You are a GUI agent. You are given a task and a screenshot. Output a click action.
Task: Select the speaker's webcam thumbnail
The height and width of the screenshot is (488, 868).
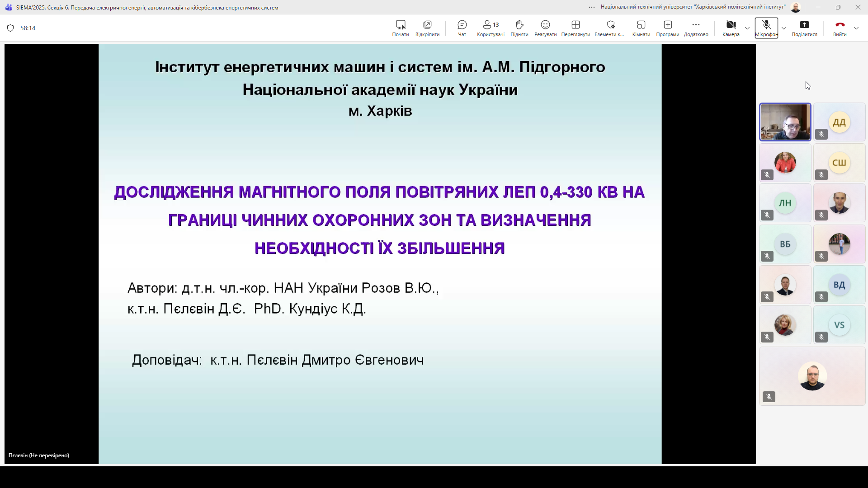[x=785, y=122]
